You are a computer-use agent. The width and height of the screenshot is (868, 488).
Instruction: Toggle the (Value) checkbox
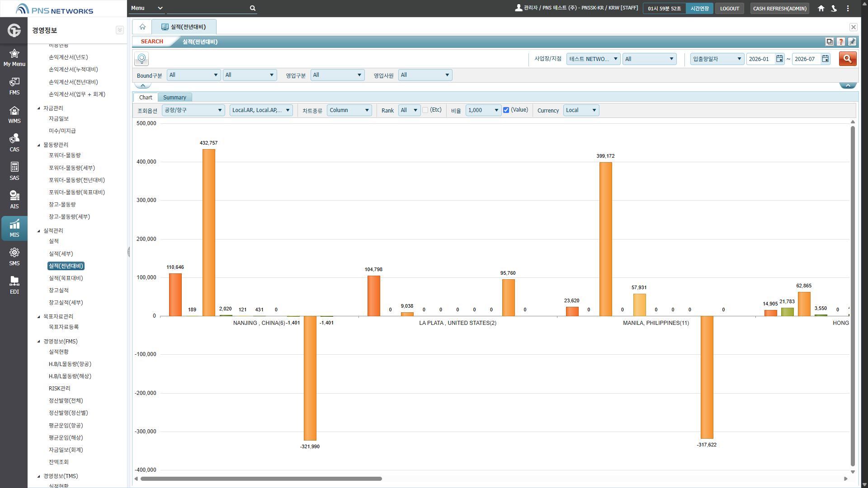[506, 110]
